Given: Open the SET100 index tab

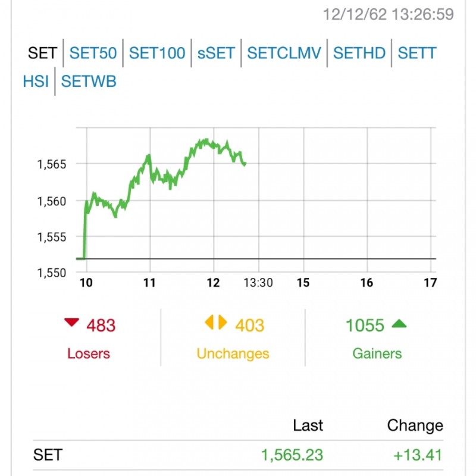Looking at the screenshot, I should click(x=157, y=53).
